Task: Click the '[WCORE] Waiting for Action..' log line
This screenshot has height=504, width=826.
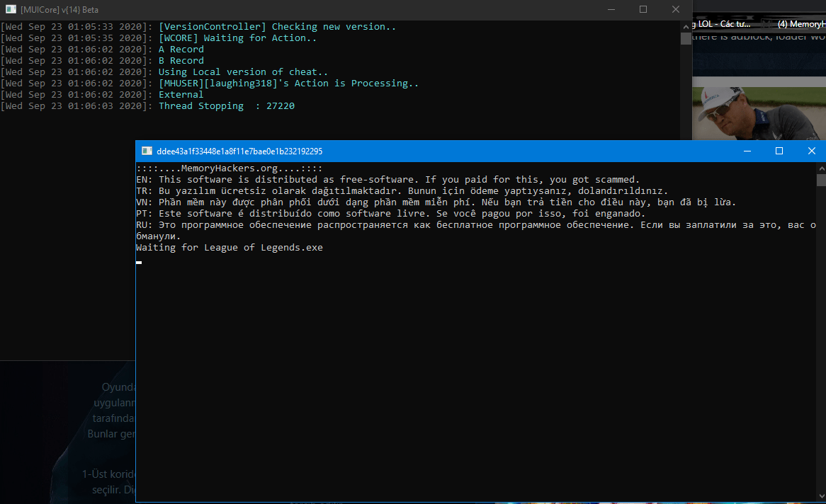Action: point(237,38)
